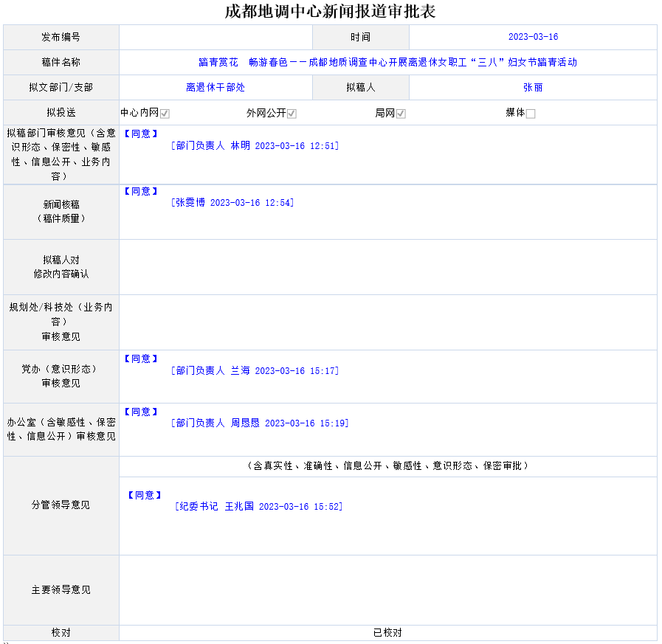Click the empty 拟稿人对修改内容确认 cell
This screenshot has width=662, height=644.
point(387,267)
